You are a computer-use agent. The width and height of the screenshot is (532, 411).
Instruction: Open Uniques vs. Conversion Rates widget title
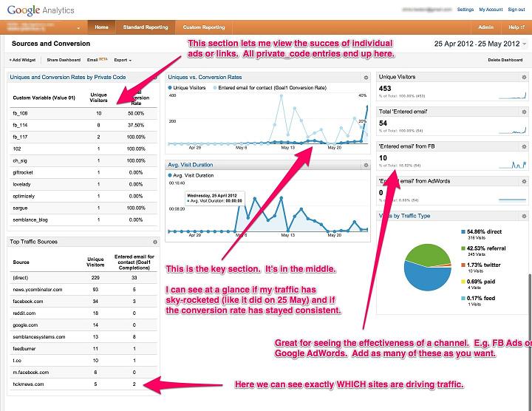point(205,78)
